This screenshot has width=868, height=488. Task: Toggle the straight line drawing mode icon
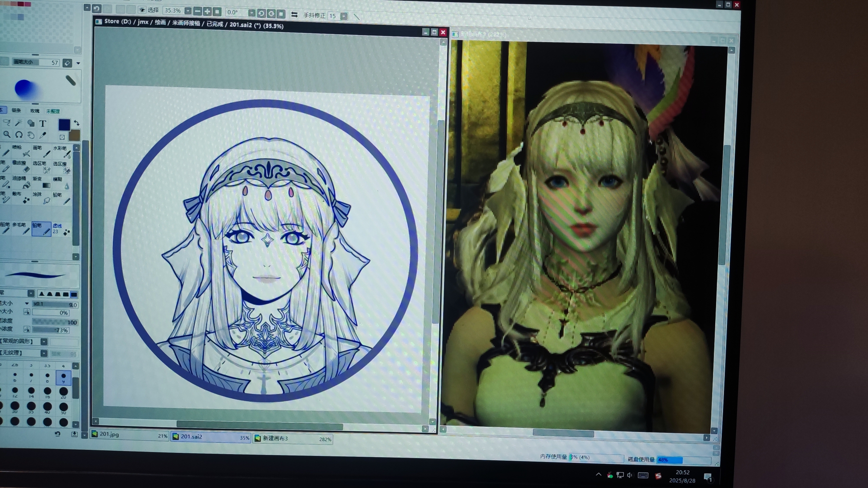357,17
